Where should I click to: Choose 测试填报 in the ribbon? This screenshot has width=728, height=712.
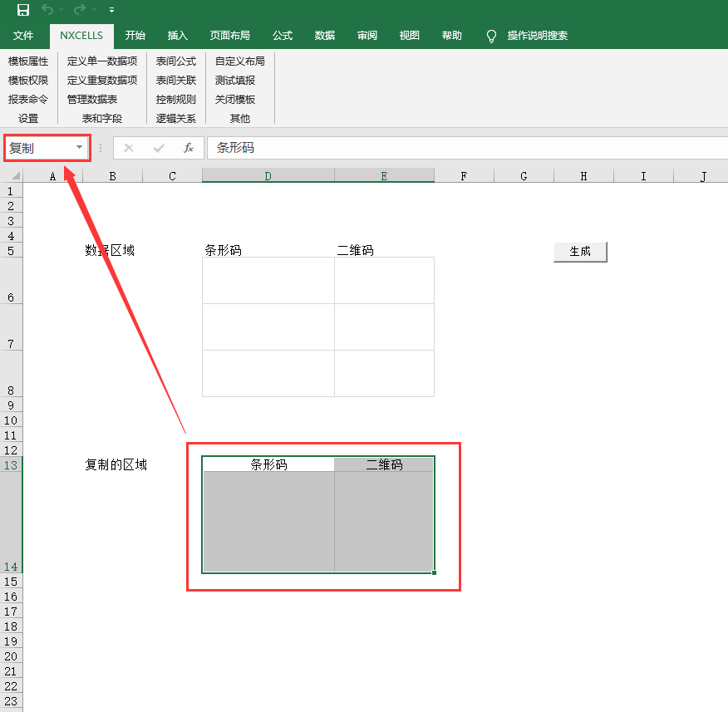pyautogui.click(x=235, y=81)
